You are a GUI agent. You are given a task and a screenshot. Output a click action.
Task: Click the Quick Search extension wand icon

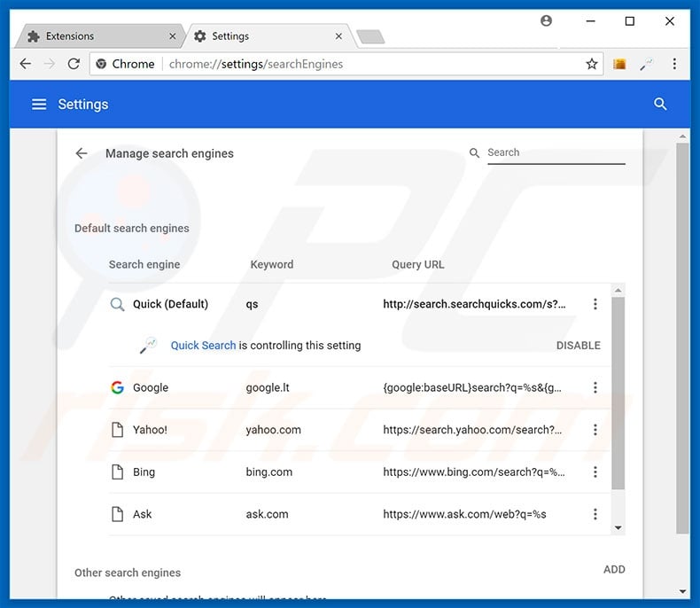(x=148, y=345)
